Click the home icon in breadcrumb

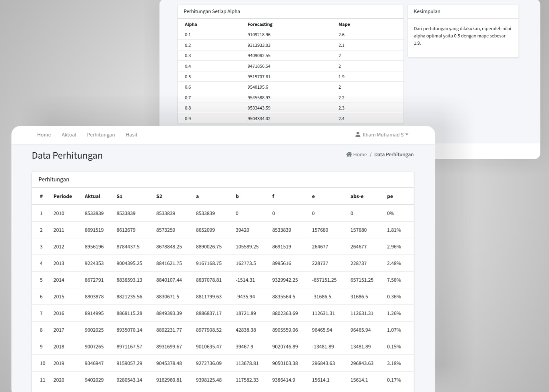pyautogui.click(x=349, y=154)
